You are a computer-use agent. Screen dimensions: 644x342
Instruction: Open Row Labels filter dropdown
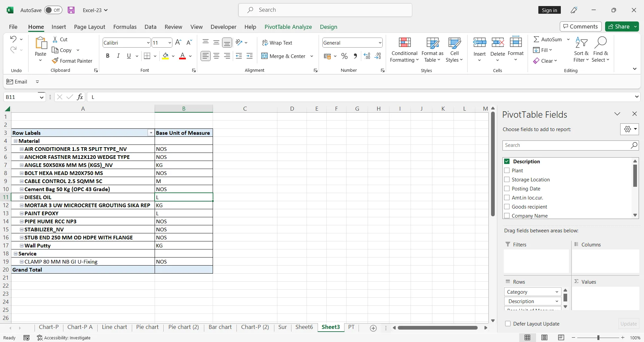point(151,133)
